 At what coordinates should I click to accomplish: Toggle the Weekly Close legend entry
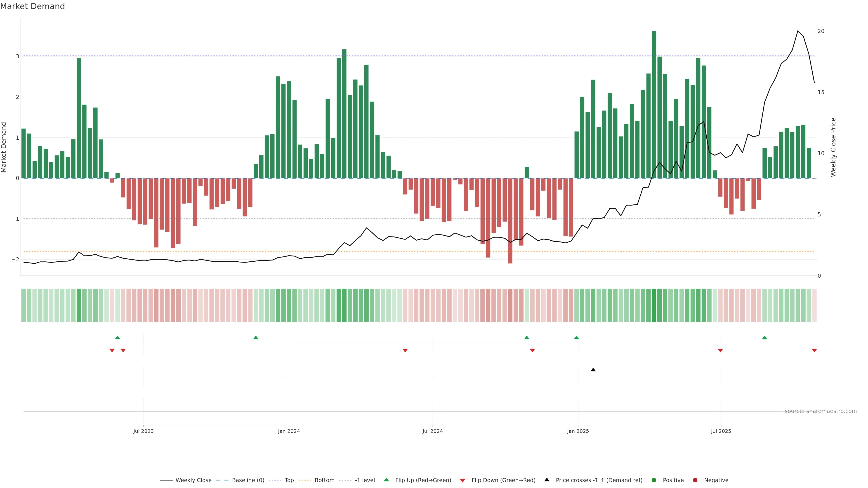pos(193,480)
